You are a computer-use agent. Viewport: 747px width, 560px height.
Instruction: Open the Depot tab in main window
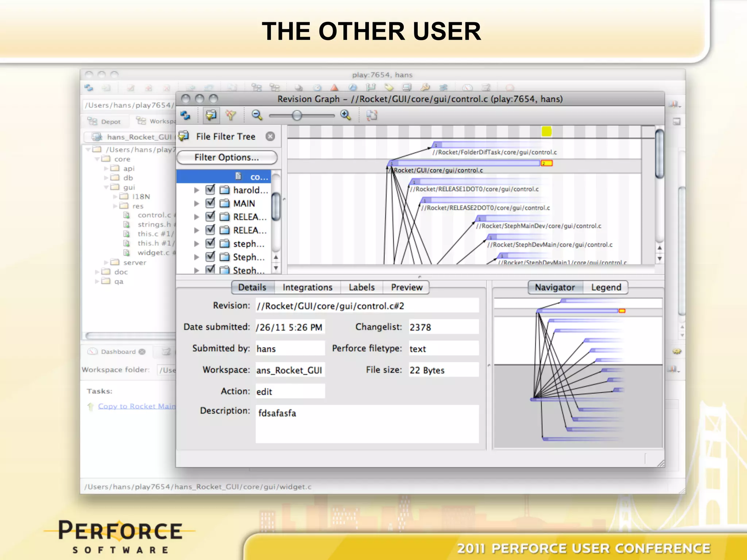(x=104, y=122)
